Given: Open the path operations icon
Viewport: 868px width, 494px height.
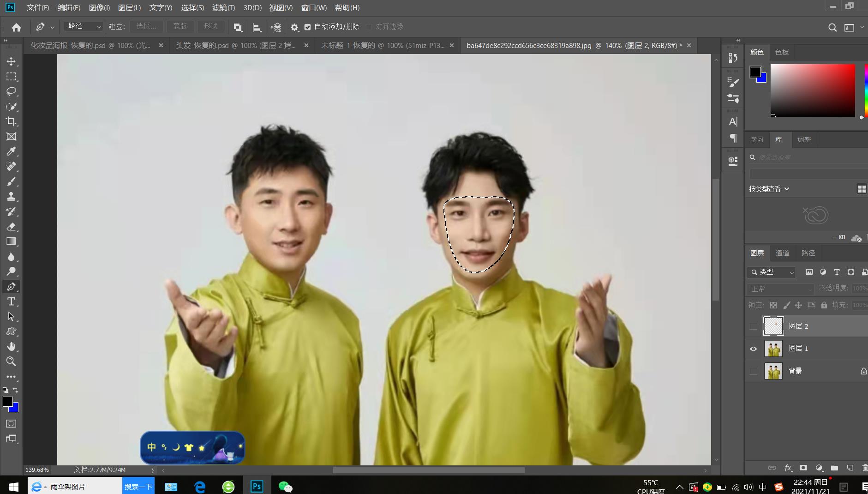Looking at the screenshot, I should tap(238, 27).
